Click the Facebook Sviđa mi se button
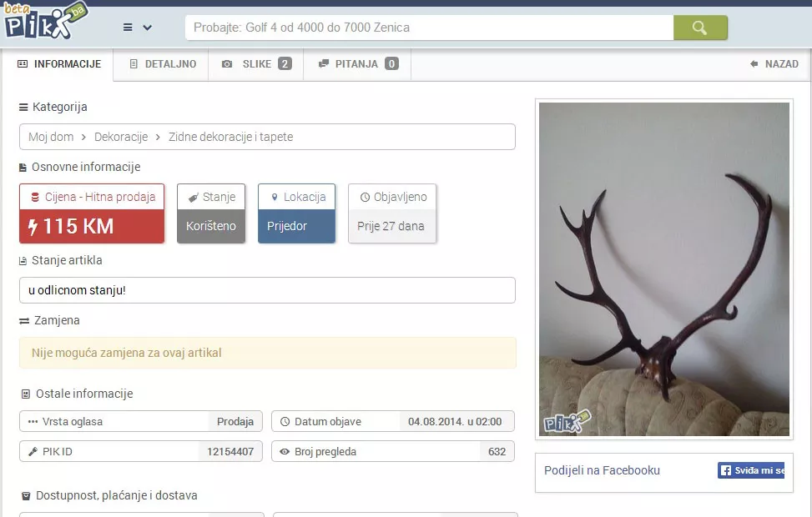 (751, 470)
